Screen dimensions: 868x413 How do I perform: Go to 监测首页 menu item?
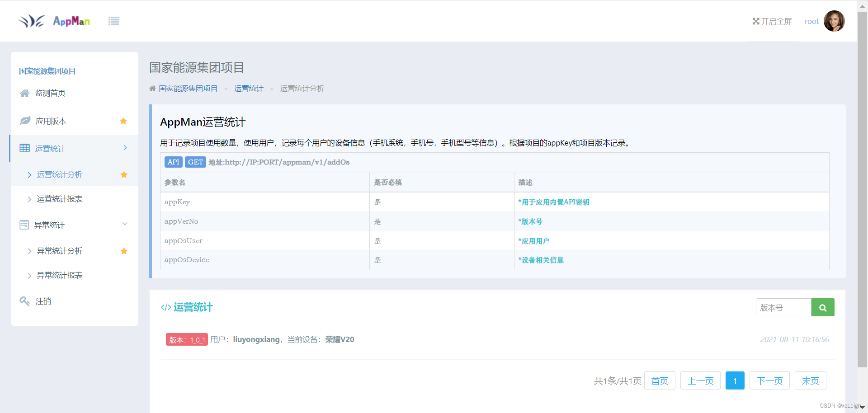coord(50,93)
